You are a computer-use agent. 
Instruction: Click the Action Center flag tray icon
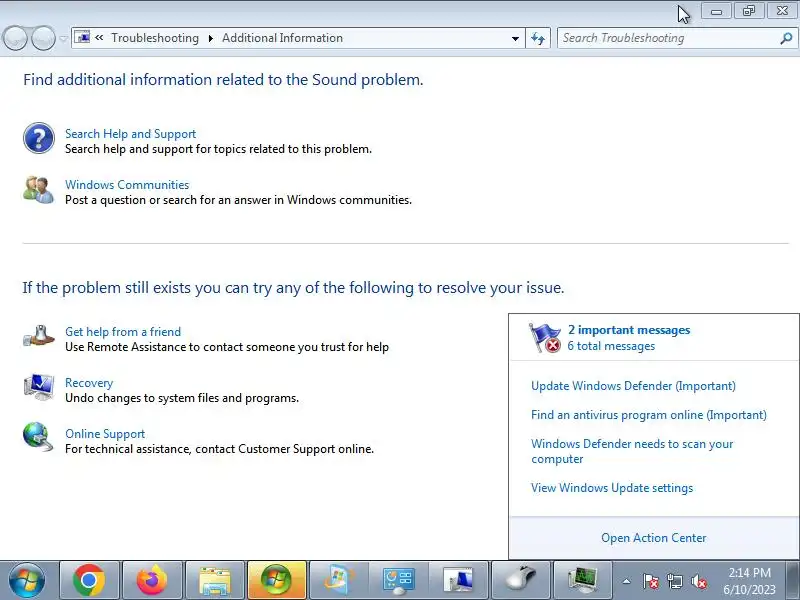(x=651, y=581)
